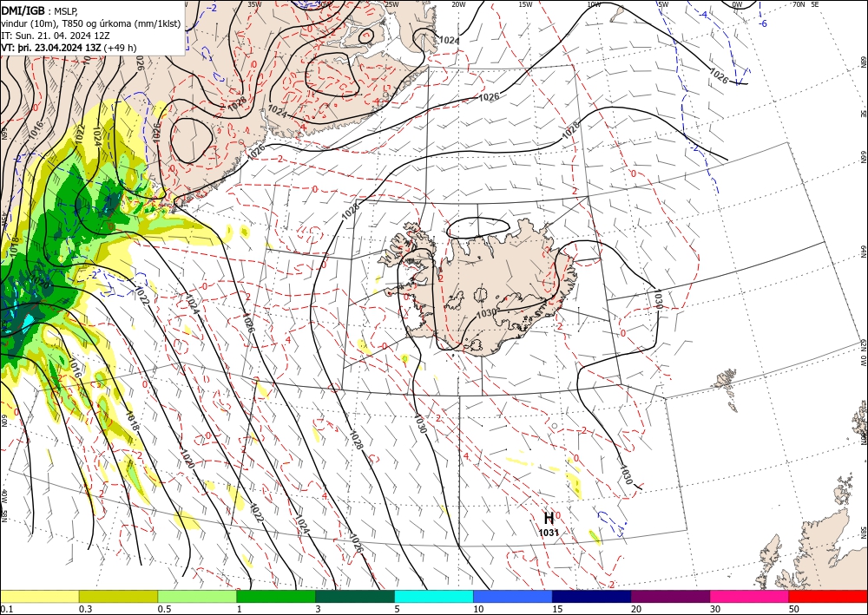
Task: Click the legend value '20'
Action: [x=636, y=608]
